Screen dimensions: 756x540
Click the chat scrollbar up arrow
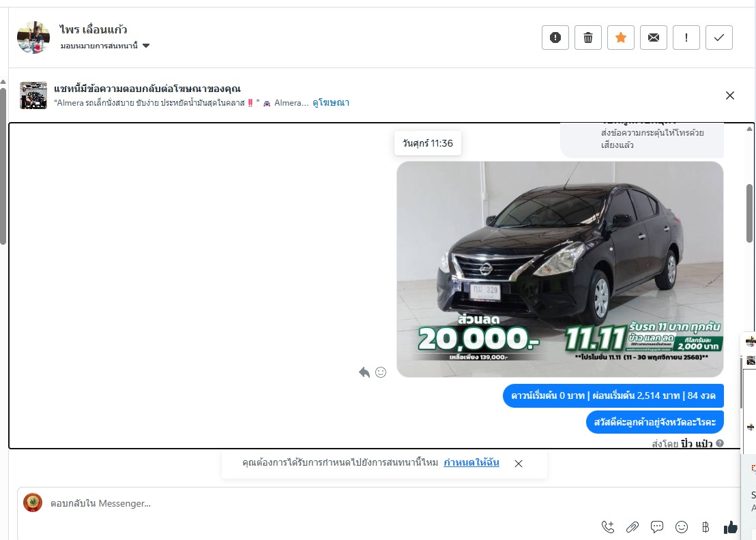point(749,129)
